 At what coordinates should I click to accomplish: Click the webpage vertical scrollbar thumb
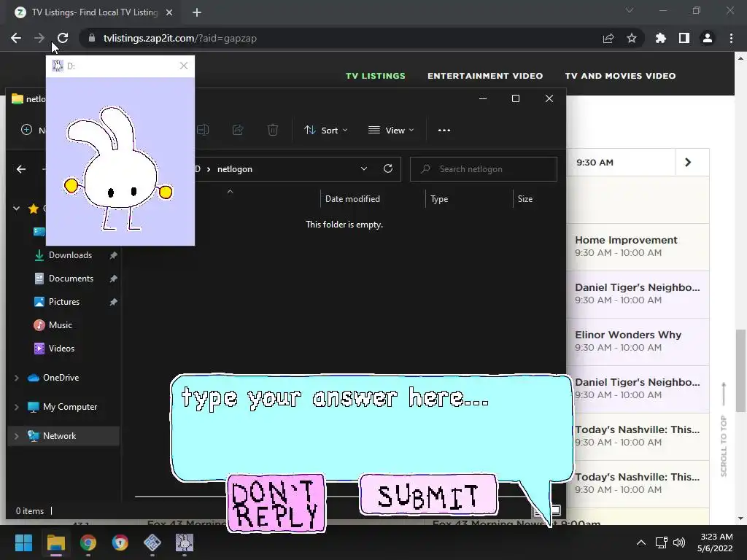pyautogui.click(x=740, y=370)
